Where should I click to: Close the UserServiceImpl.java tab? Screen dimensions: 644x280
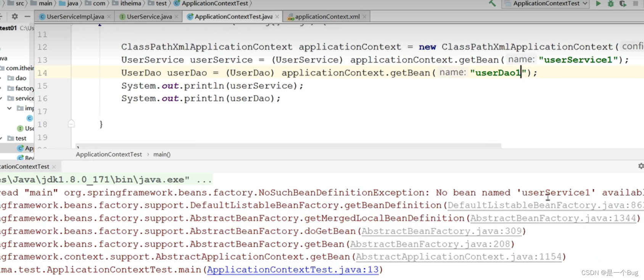[109, 17]
